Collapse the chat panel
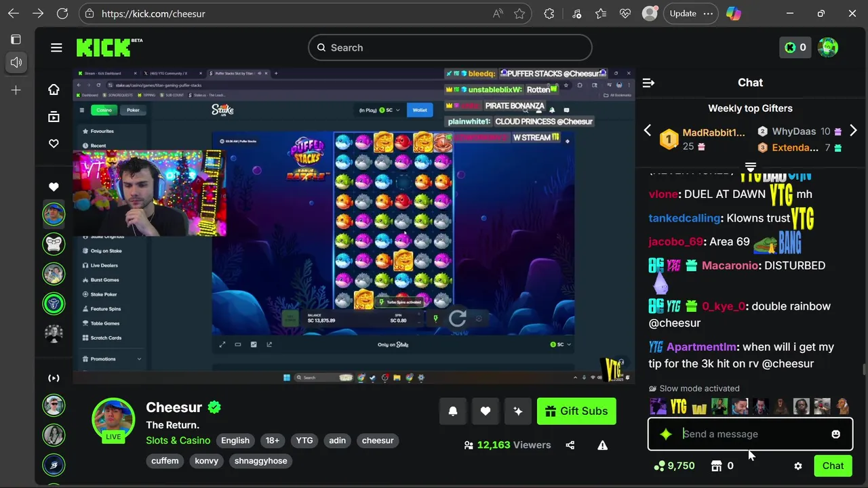This screenshot has width=868, height=488. tap(648, 83)
